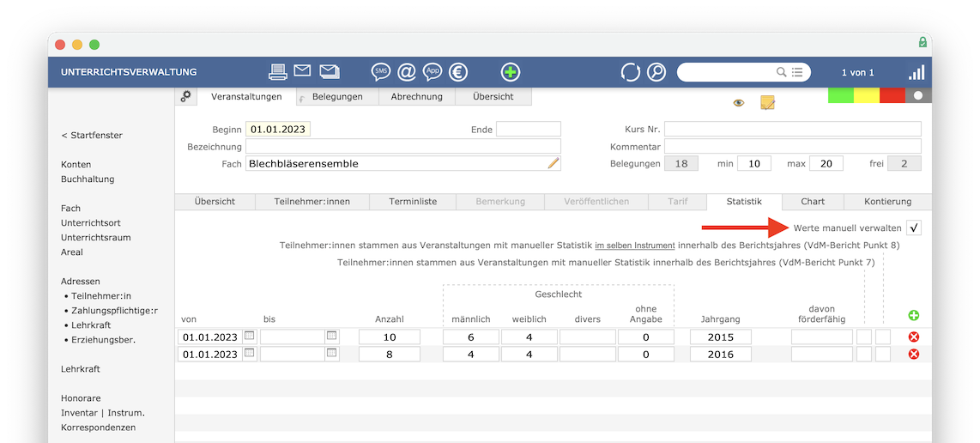Delete the Jahrgang 2015 row with red X
This screenshot has height=443, width=980.
point(914,337)
